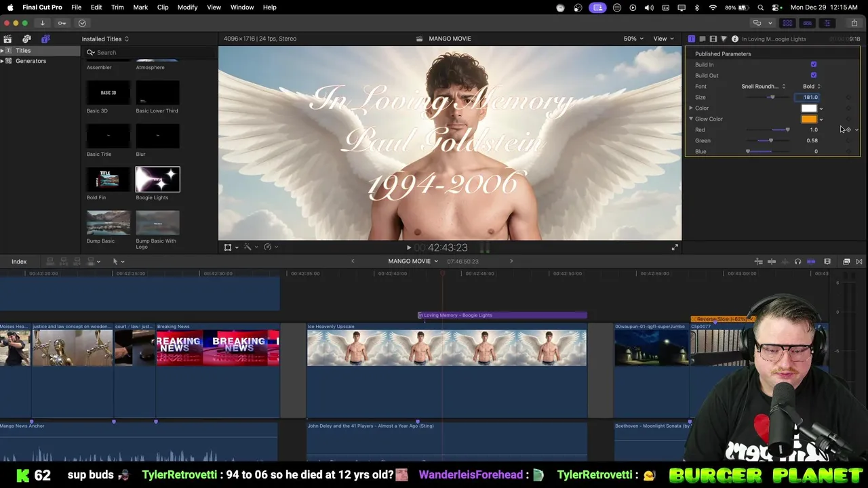Select the Titles sidebar category
868x488 pixels.
coord(23,50)
